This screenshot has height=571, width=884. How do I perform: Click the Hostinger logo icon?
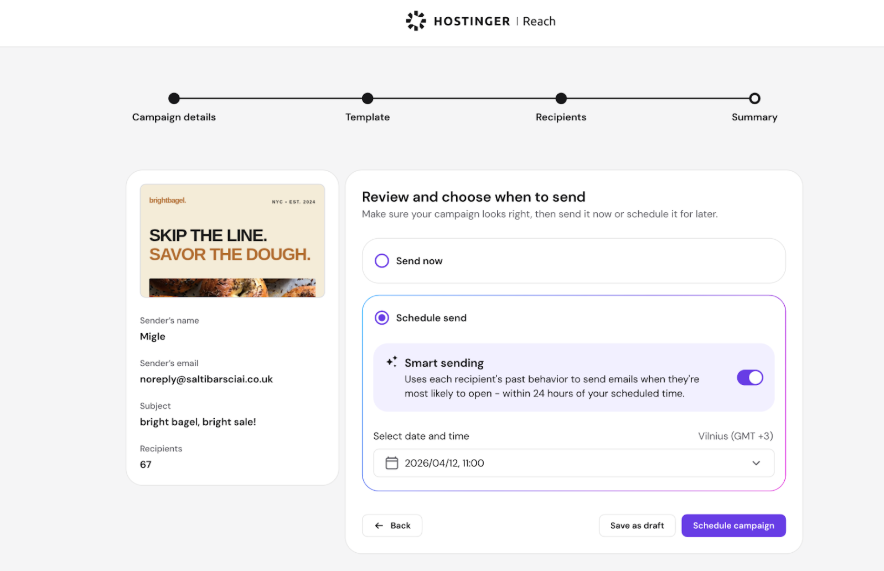click(x=415, y=21)
